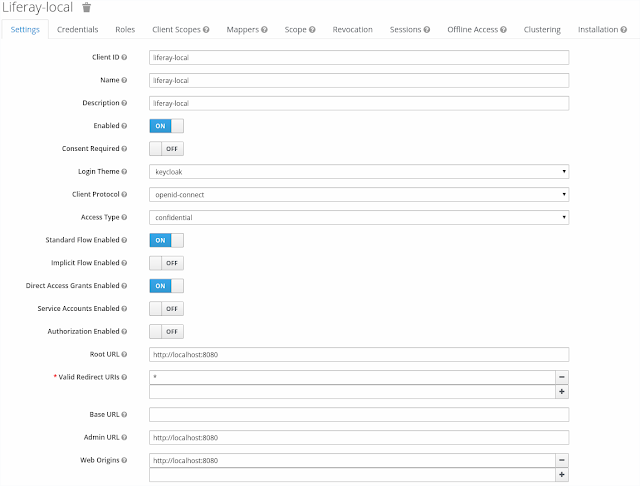Open help icon beside Implicit Flow Enabled
This screenshot has height=486, width=640.
coord(124,263)
